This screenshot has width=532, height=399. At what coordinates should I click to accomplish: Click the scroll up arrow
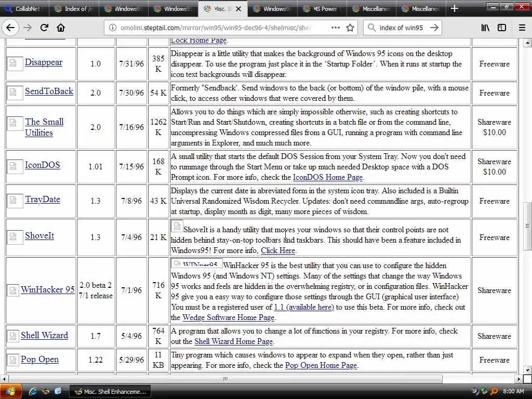527,43
